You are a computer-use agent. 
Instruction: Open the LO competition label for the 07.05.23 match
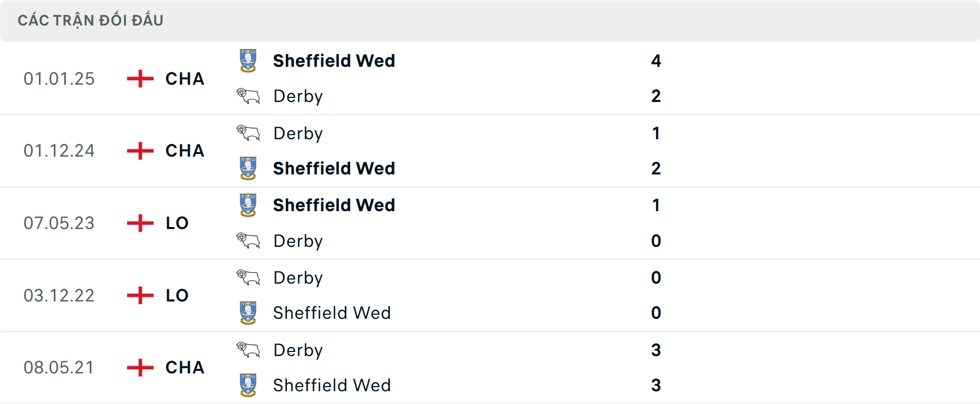(176, 223)
